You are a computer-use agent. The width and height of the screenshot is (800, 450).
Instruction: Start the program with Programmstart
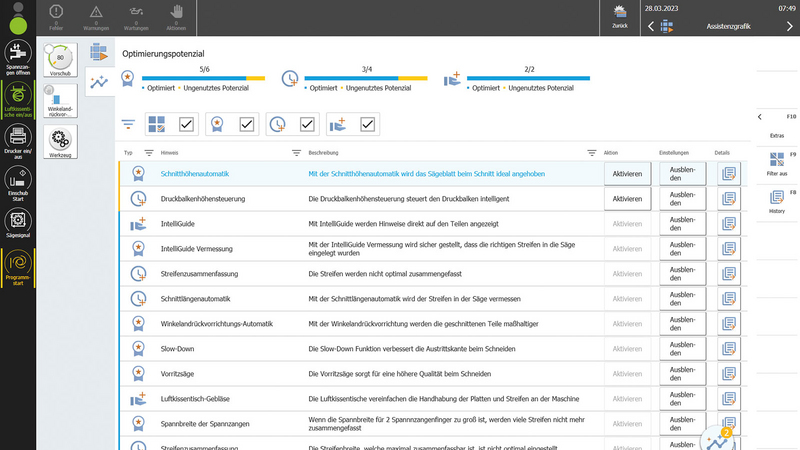coord(17,266)
